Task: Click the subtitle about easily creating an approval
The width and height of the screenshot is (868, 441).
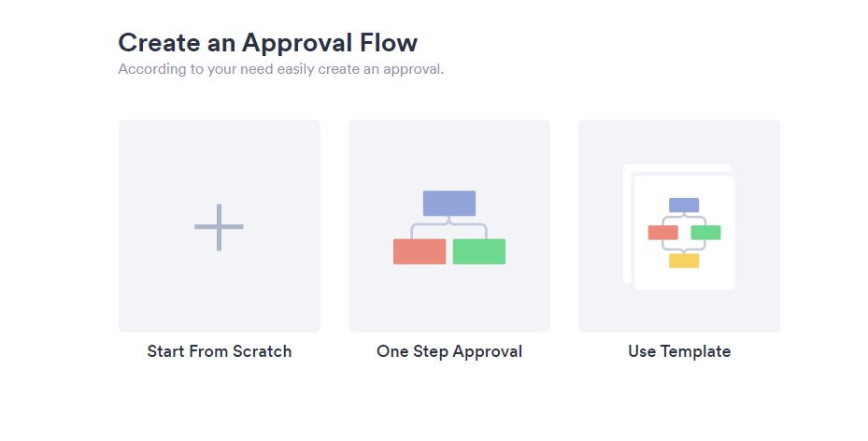Action: click(x=281, y=69)
